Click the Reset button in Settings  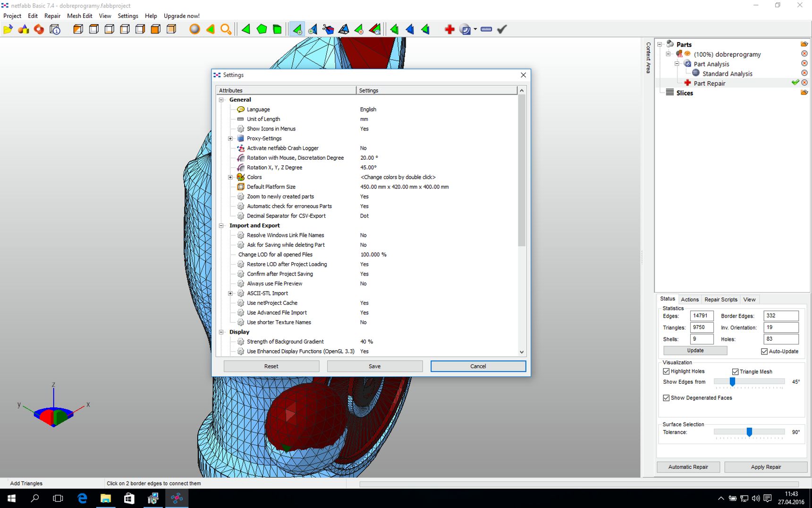pos(271,366)
